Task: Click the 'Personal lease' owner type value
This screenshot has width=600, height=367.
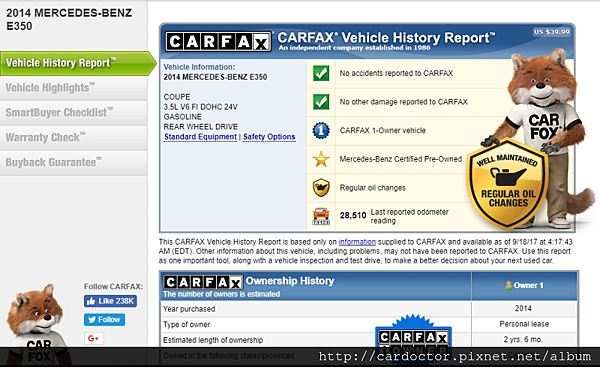Action: click(524, 324)
